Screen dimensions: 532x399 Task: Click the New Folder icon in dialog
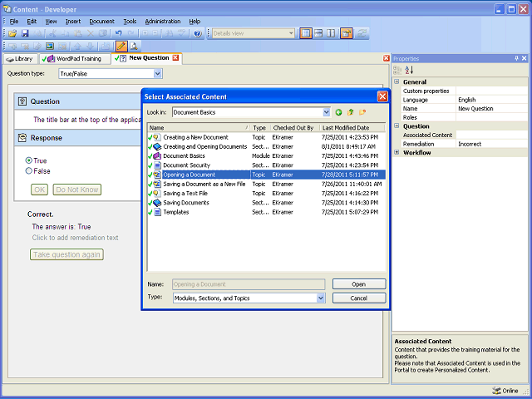[x=362, y=112]
